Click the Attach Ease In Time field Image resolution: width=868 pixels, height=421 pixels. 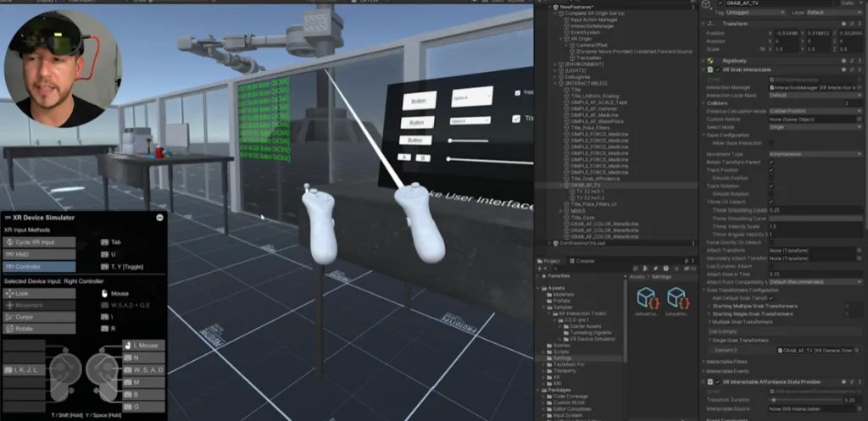tap(815, 274)
